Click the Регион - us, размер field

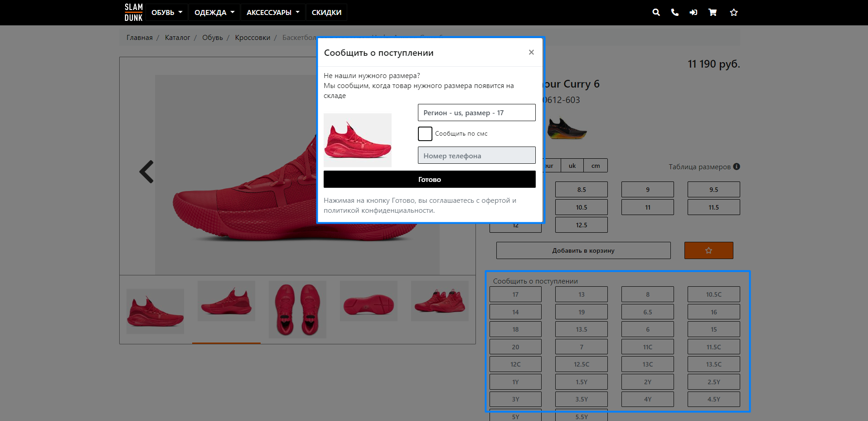(477, 113)
